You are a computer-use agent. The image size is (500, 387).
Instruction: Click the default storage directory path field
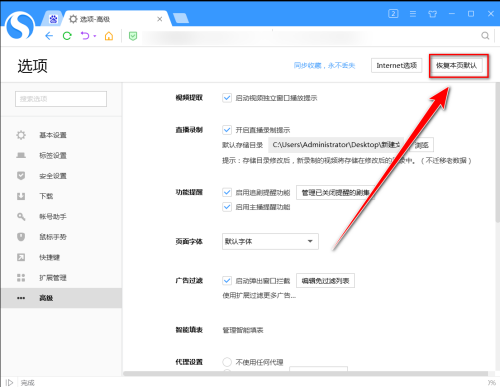tap(337, 145)
